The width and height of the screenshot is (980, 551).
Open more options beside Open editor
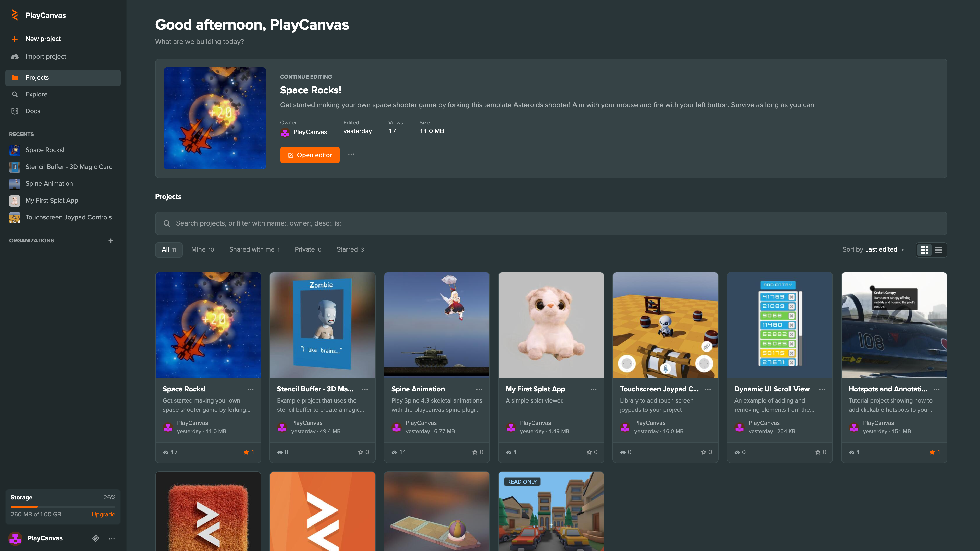351,154
